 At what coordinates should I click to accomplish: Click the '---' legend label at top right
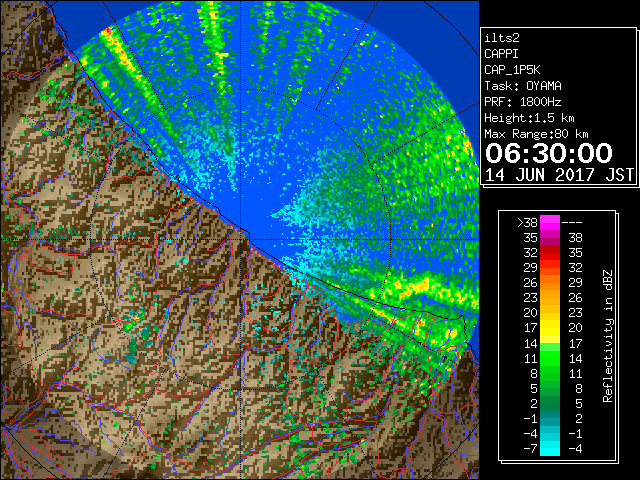[x=572, y=223]
